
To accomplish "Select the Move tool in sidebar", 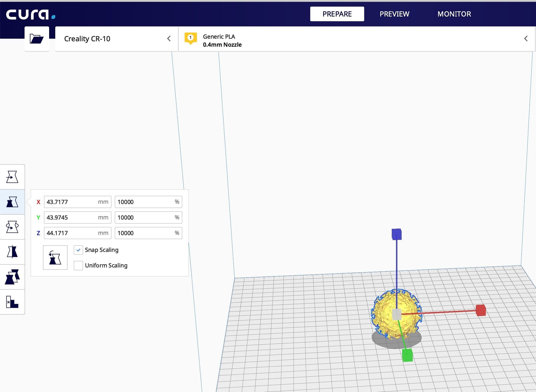I will coord(12,177).
